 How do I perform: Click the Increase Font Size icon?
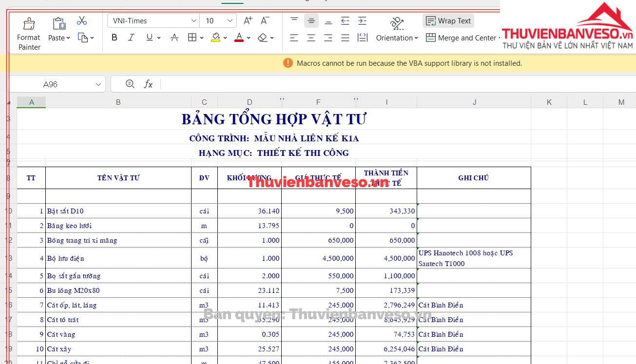[248, 20]
